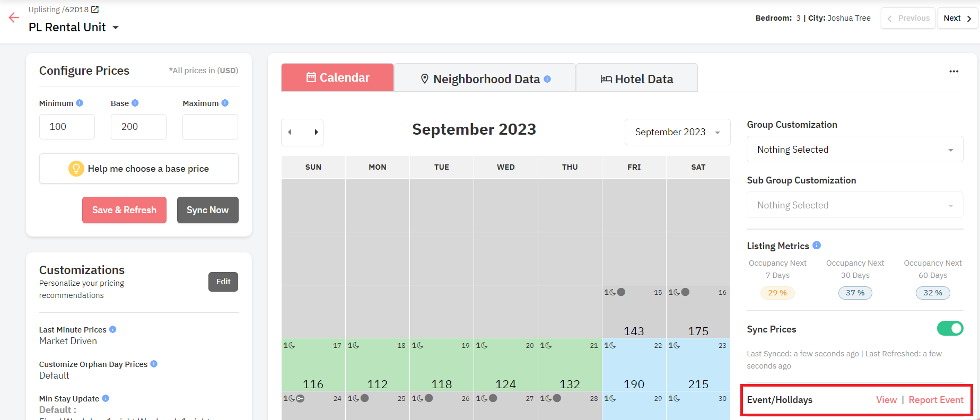Click the Base price info icon
The width and height of the screenshot is (980, 420).
click(135, 103)
